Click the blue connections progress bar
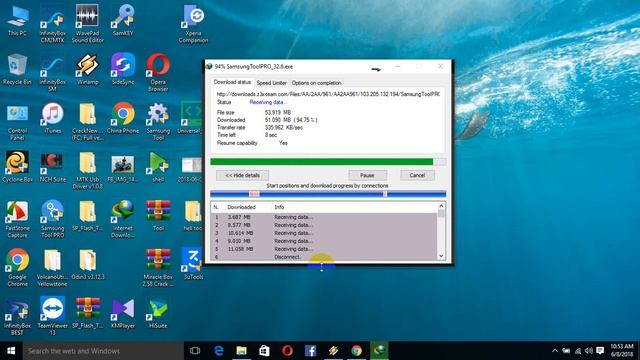Image resolution: width=640 pixels, height=360 pixels. tap(328, 194)
